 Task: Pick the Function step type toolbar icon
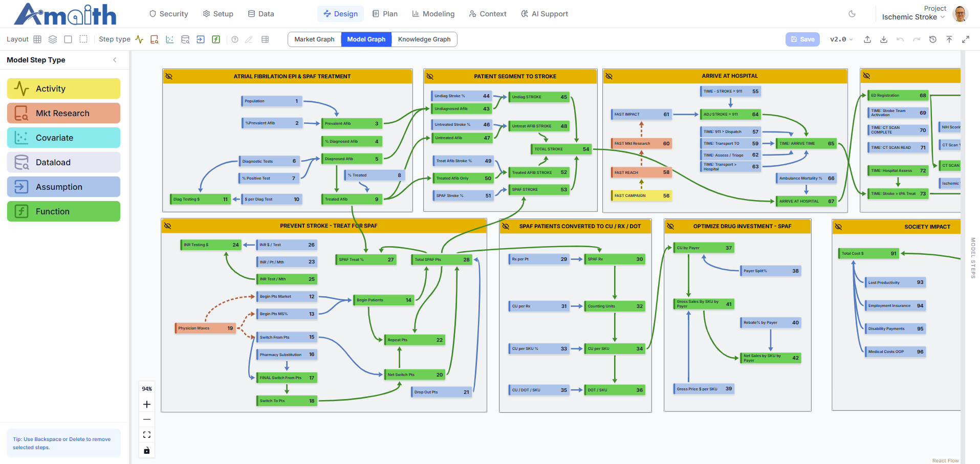coord(216,39)
